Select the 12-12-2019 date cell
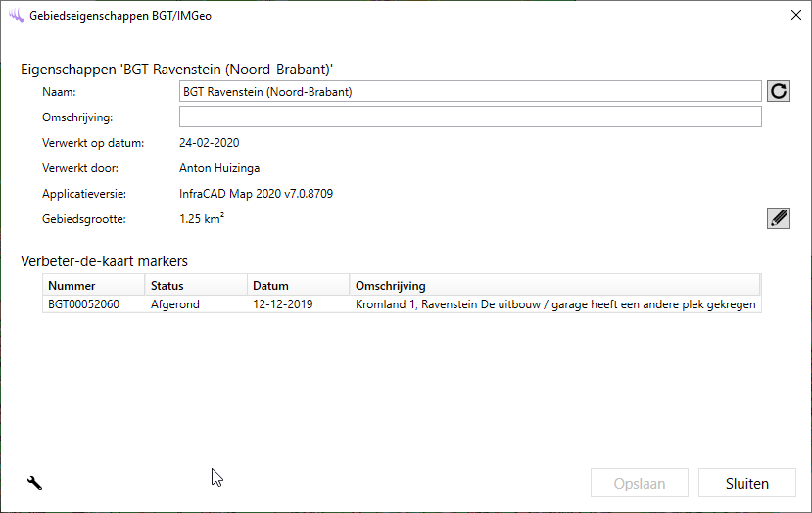The height and width of the screenshot is (513, 812). 282,304
